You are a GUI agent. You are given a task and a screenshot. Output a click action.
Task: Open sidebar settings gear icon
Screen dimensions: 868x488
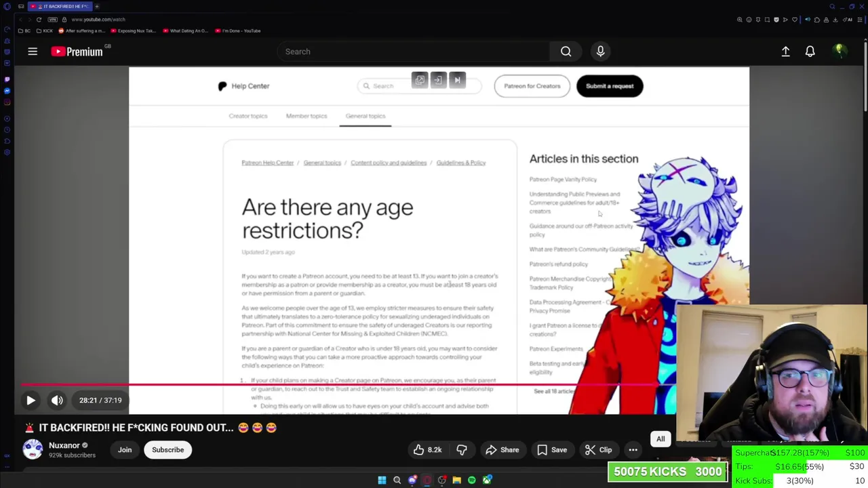(7, 152)
